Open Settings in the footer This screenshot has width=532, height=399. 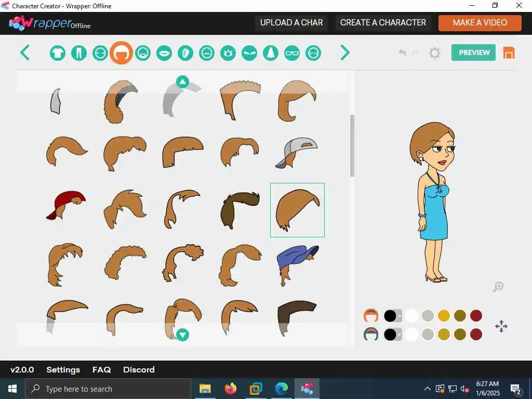pos(63,369)
